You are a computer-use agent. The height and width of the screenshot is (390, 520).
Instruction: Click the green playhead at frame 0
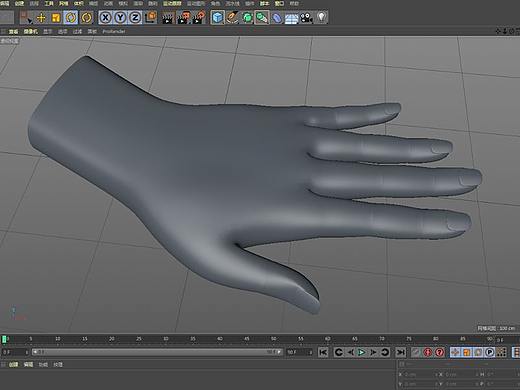pos(4,339)
